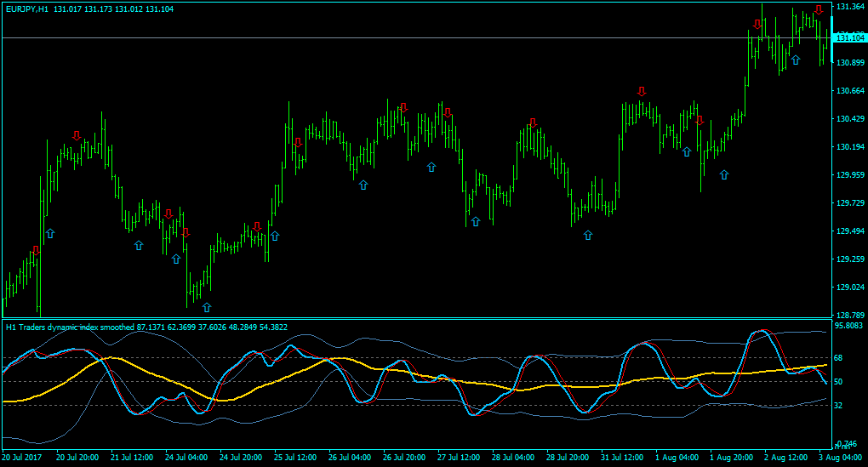This screenshot has height=467, width=868.
Task: Click the topmost red sell arrow near 131.364
Action: (x=818, y=10)
